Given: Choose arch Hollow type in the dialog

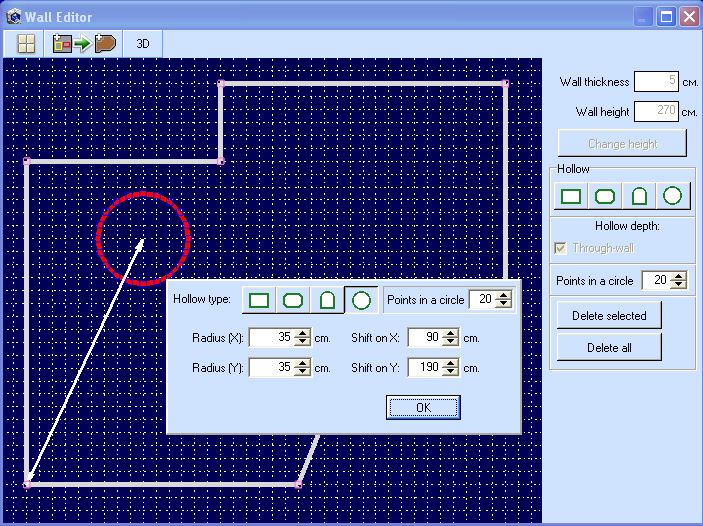Looking at the screenshot, I should click(x=327, y=300).
